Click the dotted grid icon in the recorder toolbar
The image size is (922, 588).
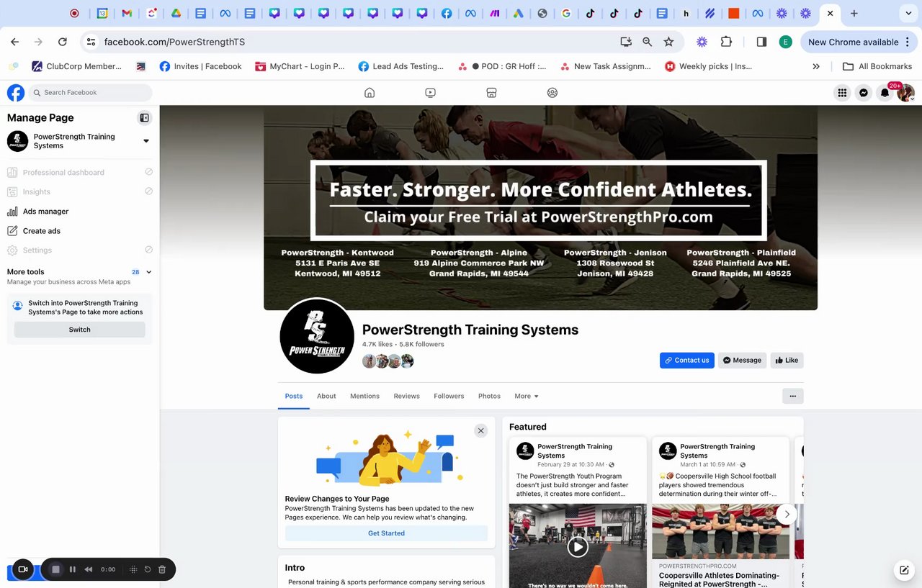[133, 569]
